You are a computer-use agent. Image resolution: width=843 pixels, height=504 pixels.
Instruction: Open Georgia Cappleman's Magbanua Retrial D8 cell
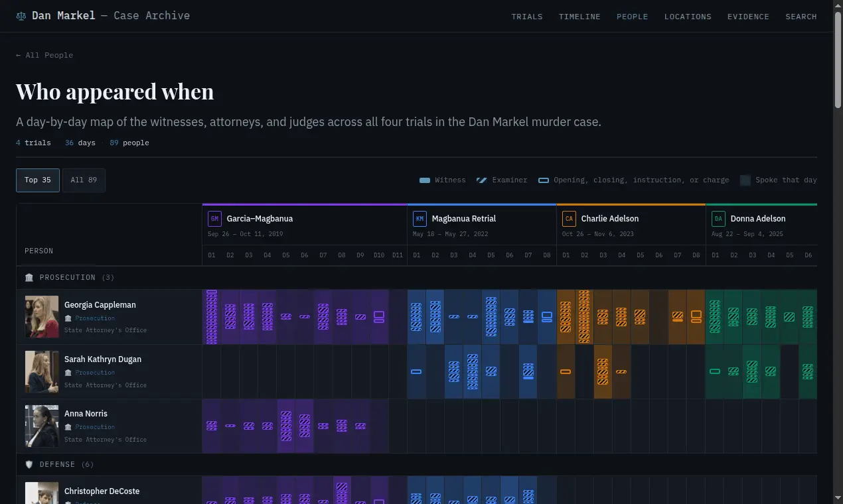(x=547, y=317)
